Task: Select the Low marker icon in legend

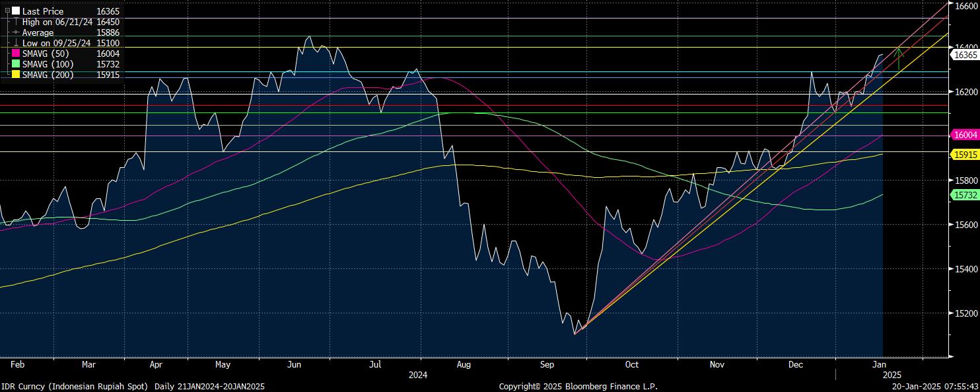Action: (x=15, y=43)
